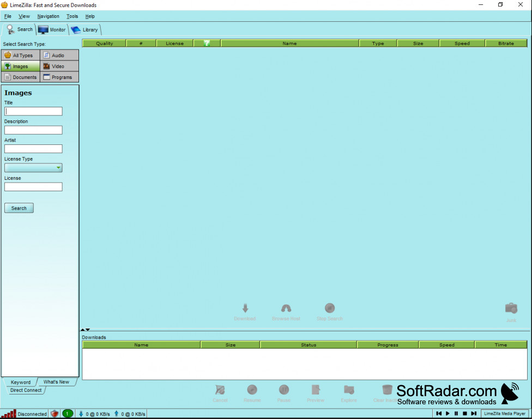532x419 pixels.
Task: Sort downloads by Size column
Action: point(231,345)
